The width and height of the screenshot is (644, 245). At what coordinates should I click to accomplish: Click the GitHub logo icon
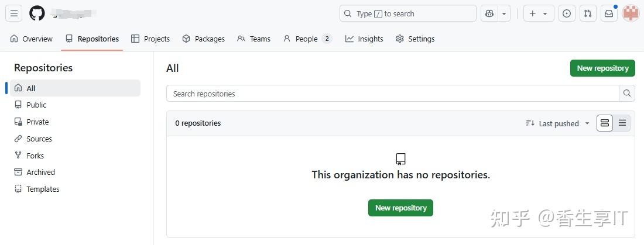point(37,13)
